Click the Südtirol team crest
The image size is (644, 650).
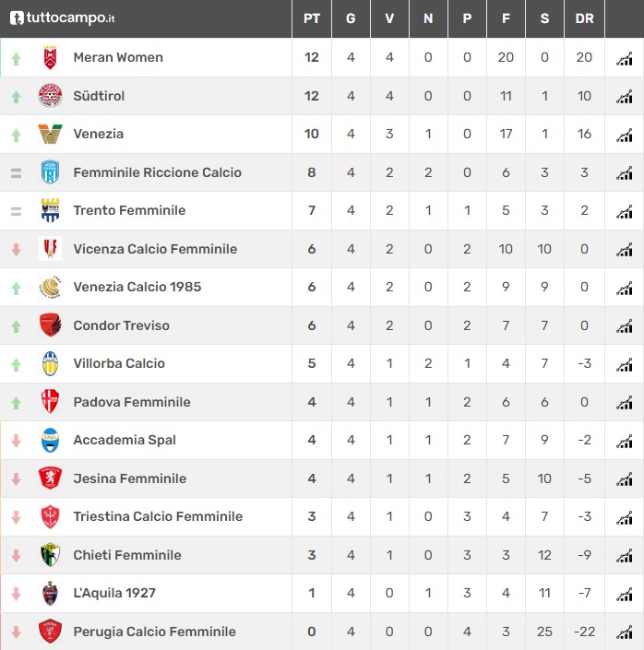pos(50,96)
